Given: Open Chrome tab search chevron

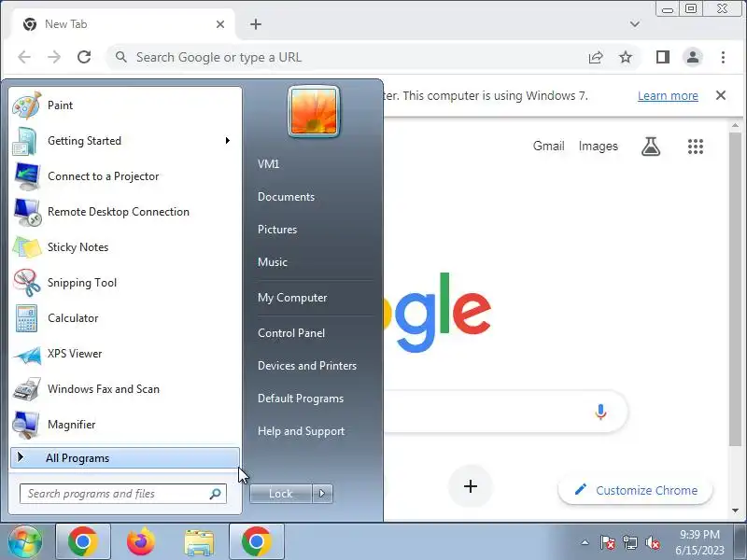Looking at the screenshot, I should [x=635, y=24].
